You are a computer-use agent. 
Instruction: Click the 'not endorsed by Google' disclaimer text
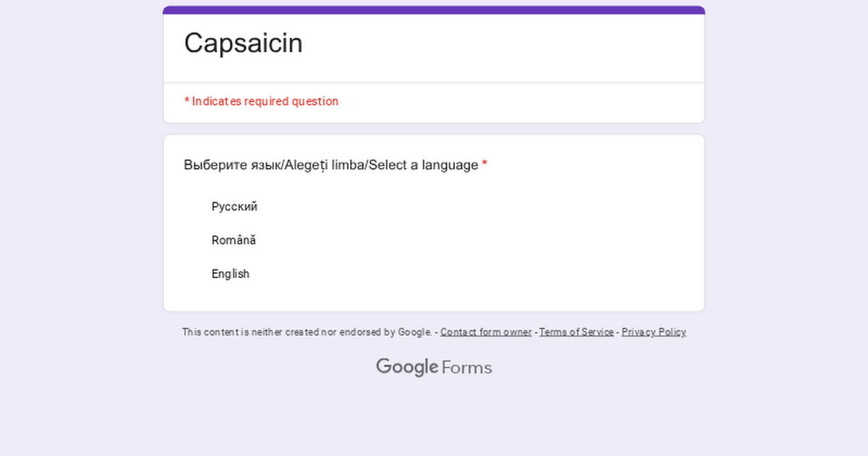point(307,332)
